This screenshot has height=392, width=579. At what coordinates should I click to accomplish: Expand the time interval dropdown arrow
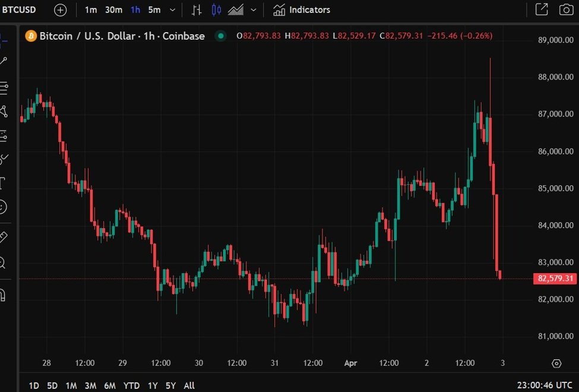[x=172, y=10]
